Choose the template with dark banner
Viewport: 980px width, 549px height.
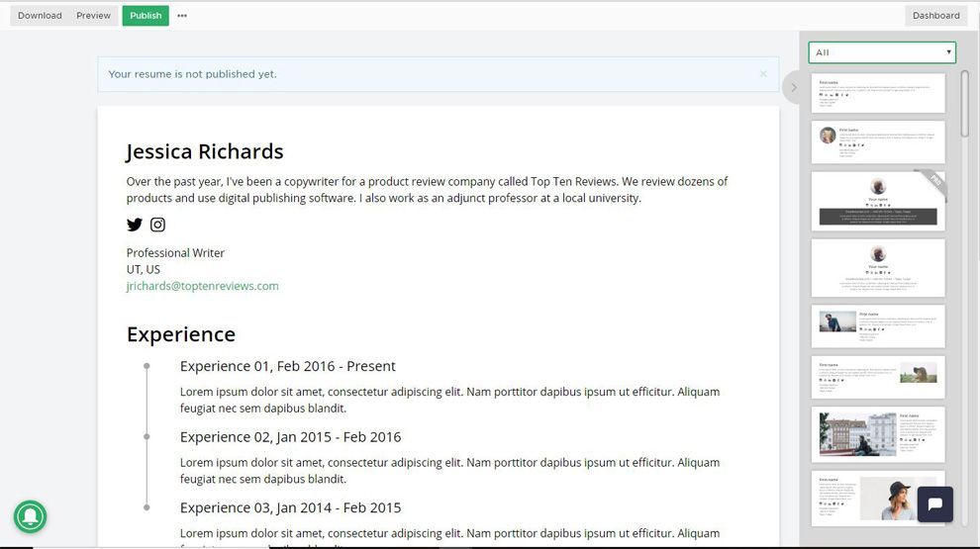878,201
